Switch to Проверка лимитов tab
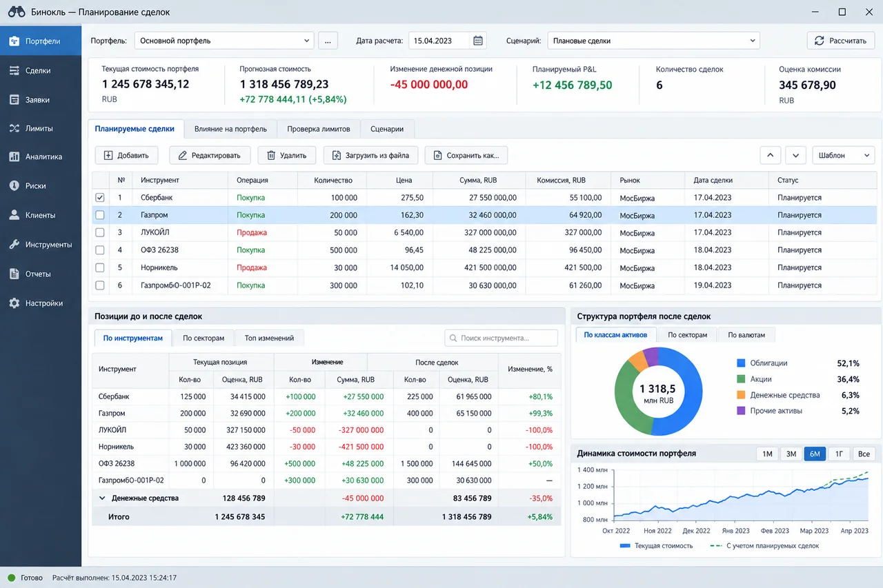The image size is (883, 588). tap(319, 129)
